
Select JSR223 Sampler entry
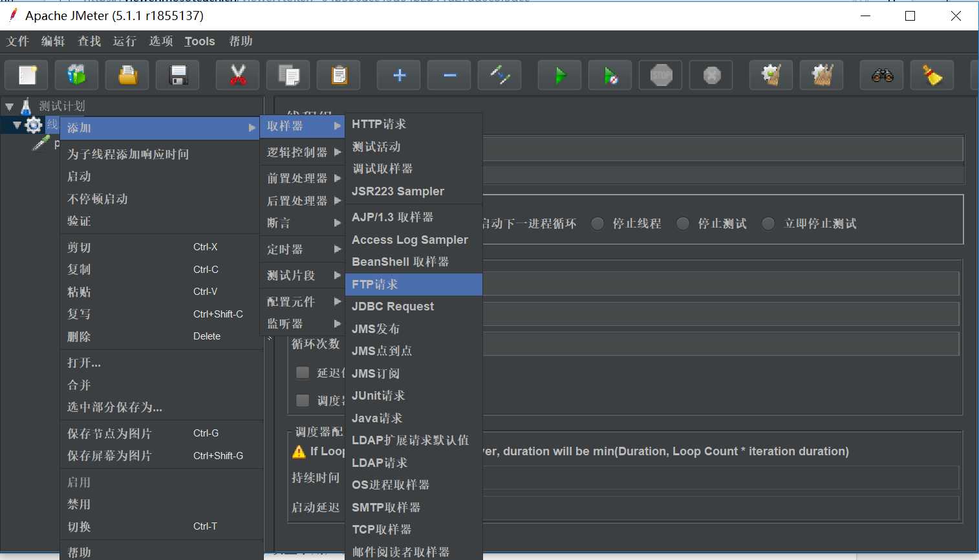point(414,191)
